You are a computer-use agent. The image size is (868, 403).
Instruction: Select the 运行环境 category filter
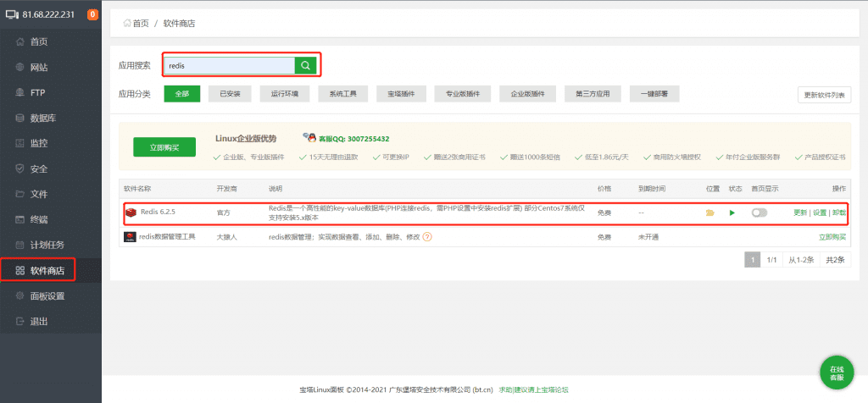[x=284, y=94]
